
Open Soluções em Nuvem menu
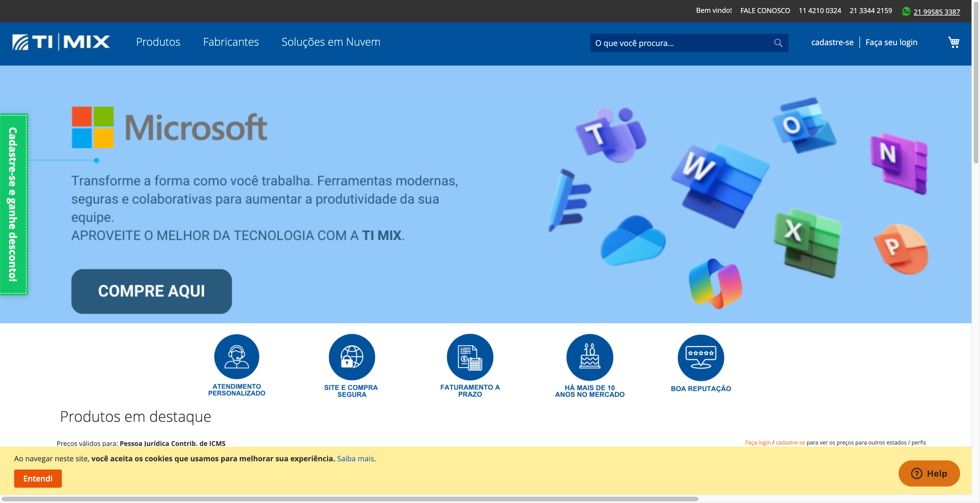pos(331,42)
